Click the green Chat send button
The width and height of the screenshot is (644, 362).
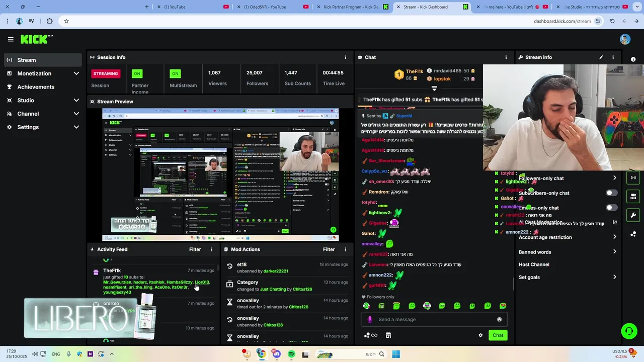point(498,335)
